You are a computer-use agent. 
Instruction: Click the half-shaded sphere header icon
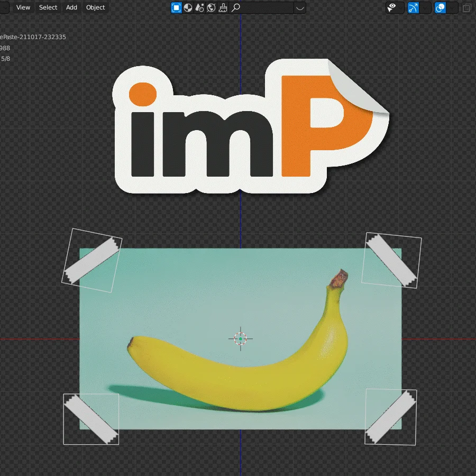pyautogui.click(x=188, y=7)
